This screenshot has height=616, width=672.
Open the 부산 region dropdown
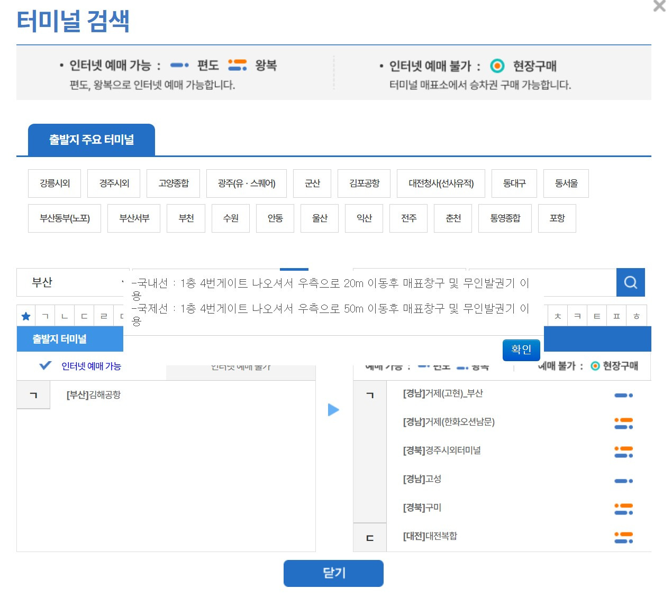tap(72, 282)
